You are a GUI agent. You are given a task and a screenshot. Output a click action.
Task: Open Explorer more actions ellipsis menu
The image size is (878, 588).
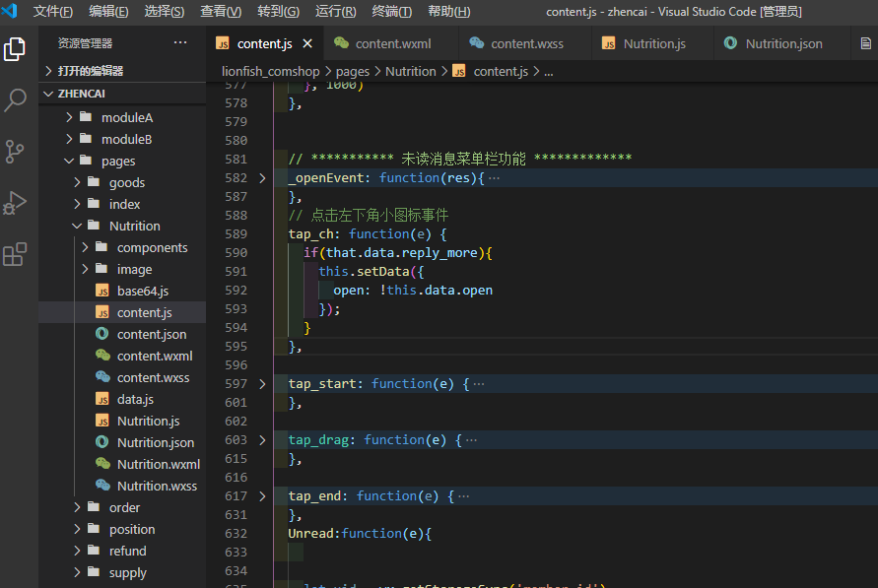(x=180, y=42)
